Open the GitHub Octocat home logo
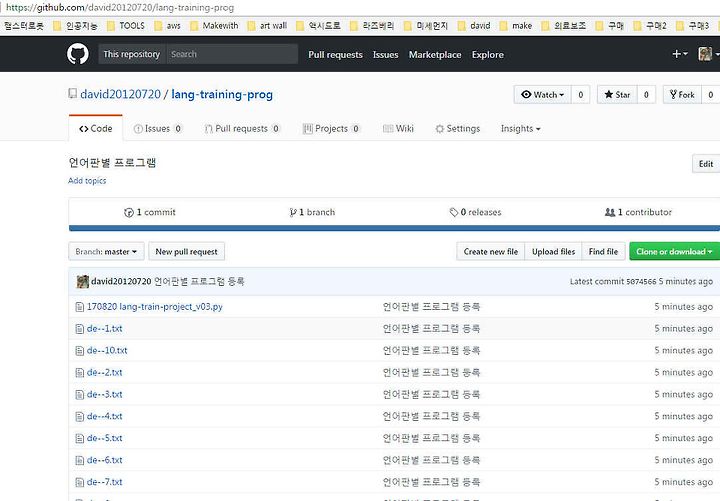720x501 pixels. tap(78, 54)
